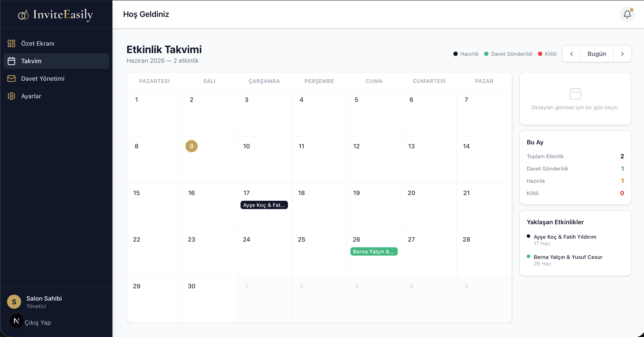The image size is (644, 337).
Task: Click the Takvim calendar icon in sidebar
Action: [x=11, y=61]
